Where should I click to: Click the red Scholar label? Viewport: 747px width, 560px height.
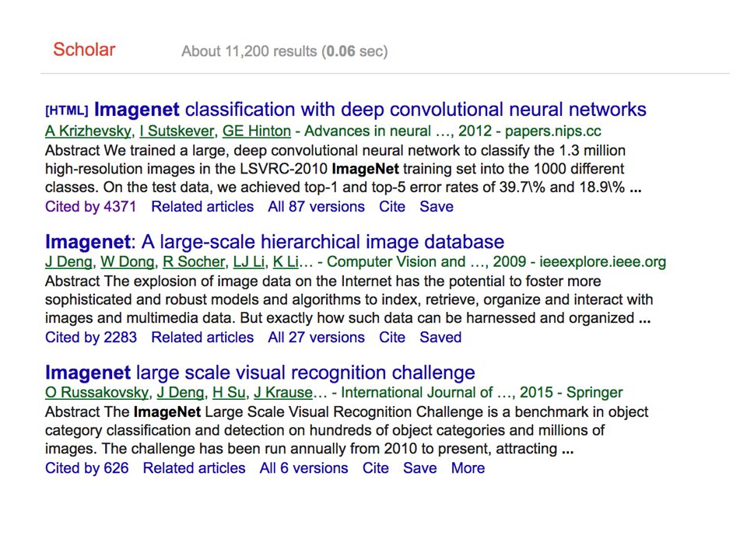point(84,50)
